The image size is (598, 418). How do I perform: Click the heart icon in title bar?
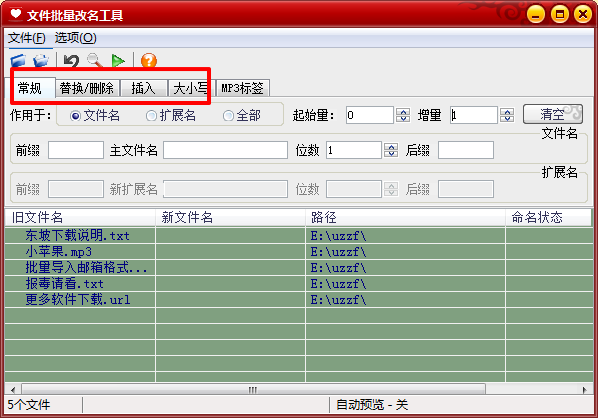[x=16, y=14]
